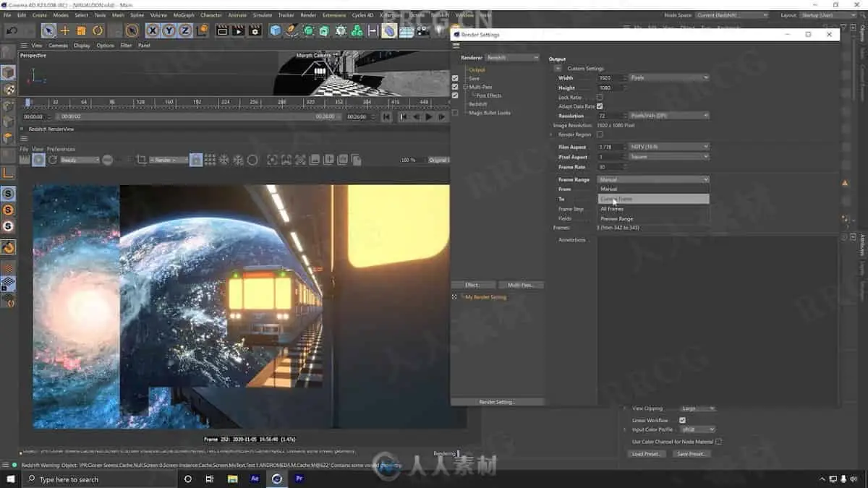Open the Input Color Profile sRGB dropdown

click(698, 429)
